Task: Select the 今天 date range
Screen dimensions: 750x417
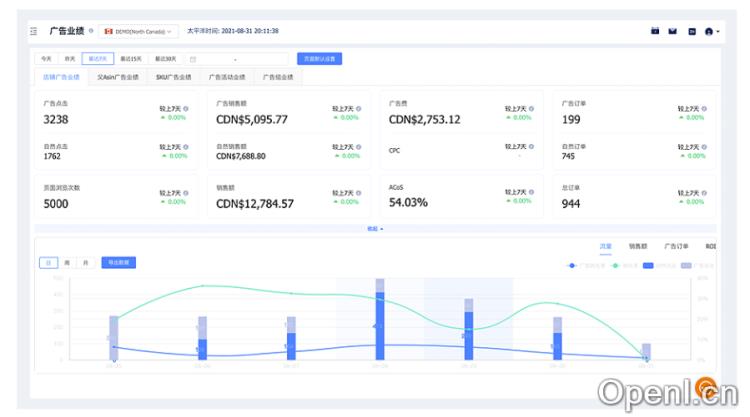Action: [46, 59]
